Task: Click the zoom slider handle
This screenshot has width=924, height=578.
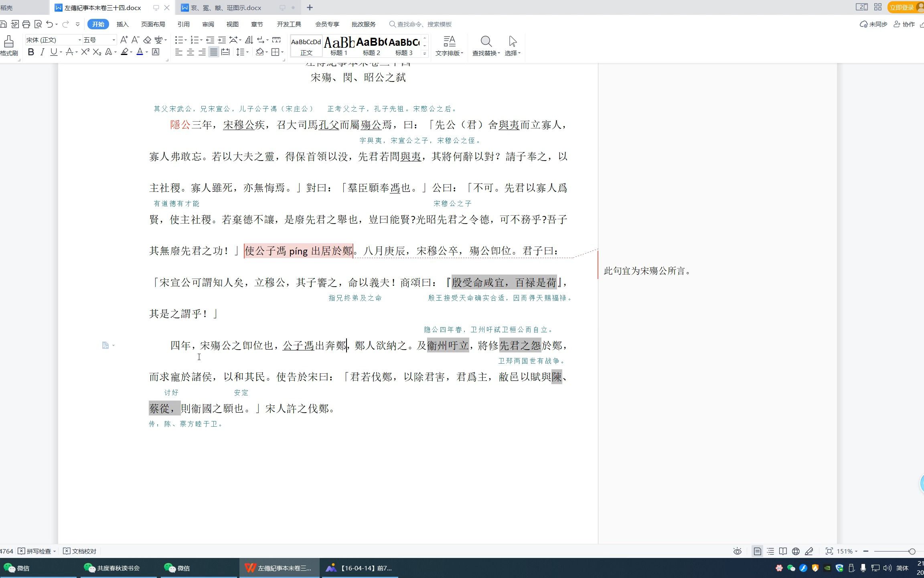Action: click(912, 551)
